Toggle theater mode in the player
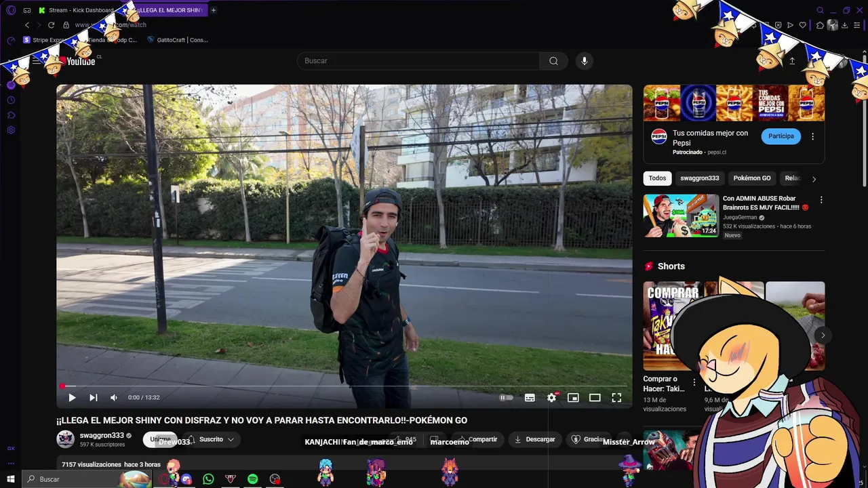The width and height of the screenshot is (868, 488). 595,398
